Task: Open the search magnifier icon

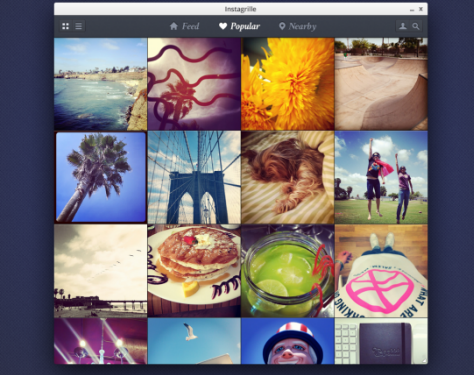Action: click(x=416, y=26)
